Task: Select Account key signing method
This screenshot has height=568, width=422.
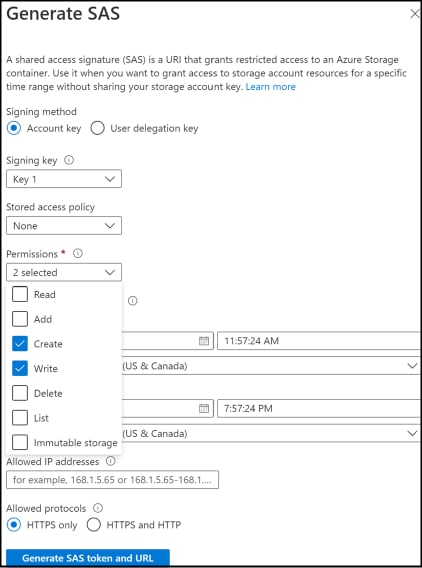Action: coord(14,128)
